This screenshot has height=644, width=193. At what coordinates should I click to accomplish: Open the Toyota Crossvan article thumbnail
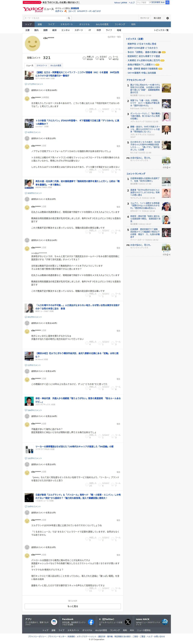(x=29, y=124)
